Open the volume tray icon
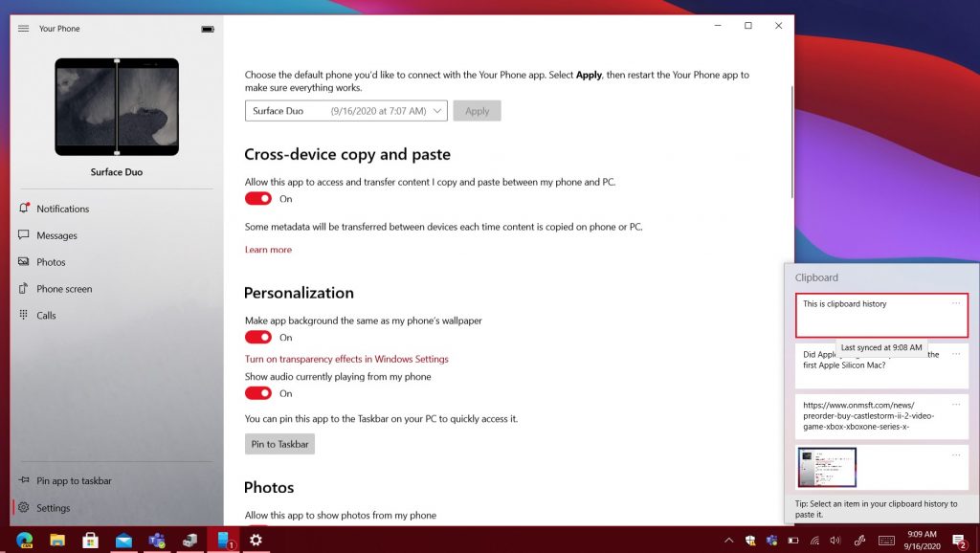980x553 pixels. coord(835,541)
